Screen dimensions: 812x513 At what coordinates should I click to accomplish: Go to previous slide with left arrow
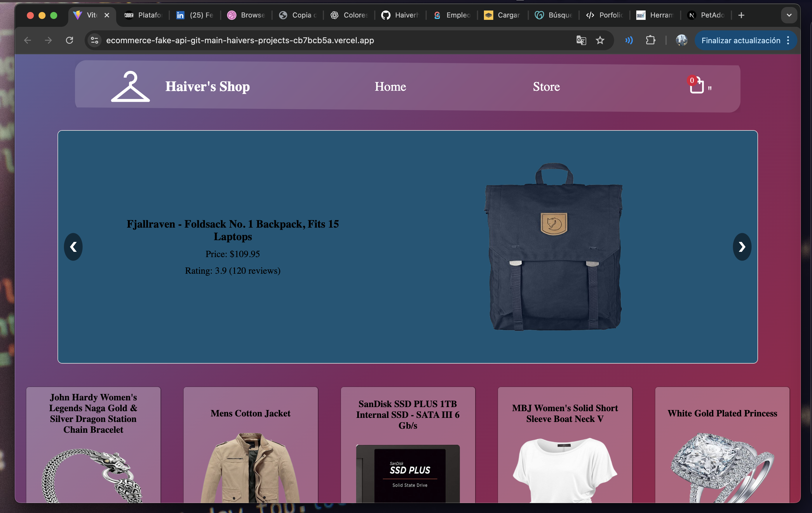[x=73, y=247]
